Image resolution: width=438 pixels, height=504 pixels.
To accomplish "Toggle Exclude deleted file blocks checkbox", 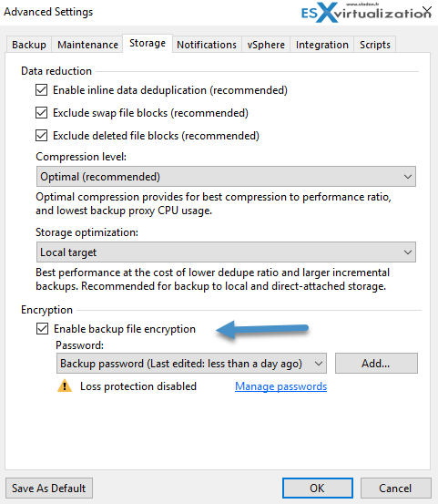I will coord(41,136).
